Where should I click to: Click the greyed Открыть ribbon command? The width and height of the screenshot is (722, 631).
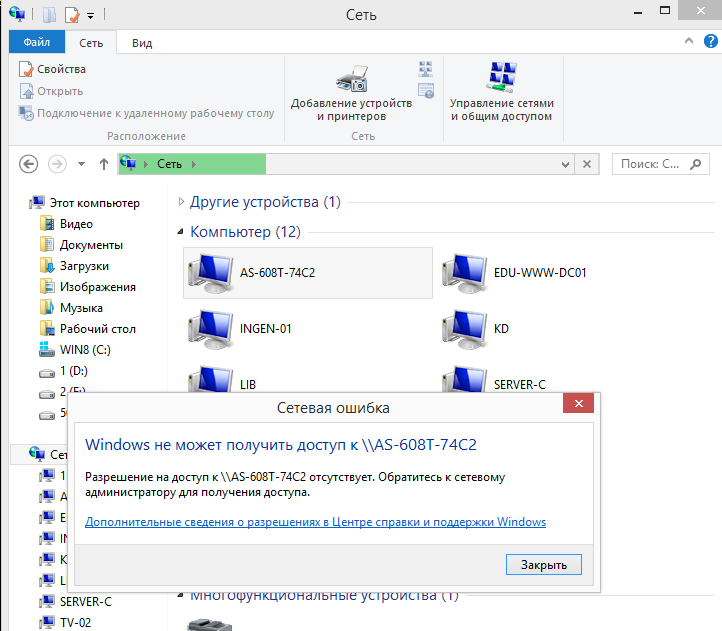click(51, 91)
